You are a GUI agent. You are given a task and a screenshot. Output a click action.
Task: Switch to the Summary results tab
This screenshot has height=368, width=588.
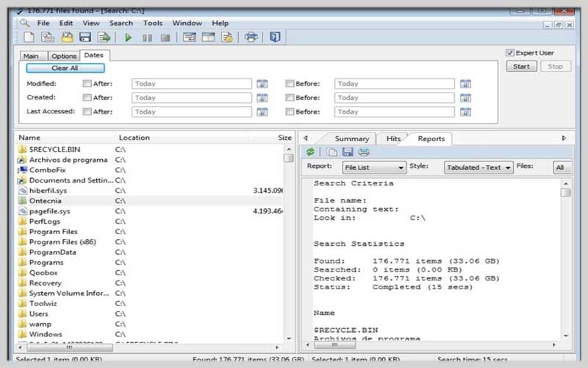click(351, 138)
